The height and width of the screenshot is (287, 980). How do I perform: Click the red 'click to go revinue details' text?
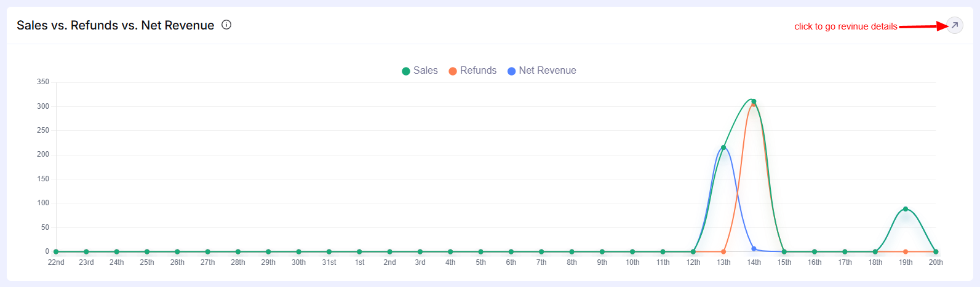tap(845, 26)
